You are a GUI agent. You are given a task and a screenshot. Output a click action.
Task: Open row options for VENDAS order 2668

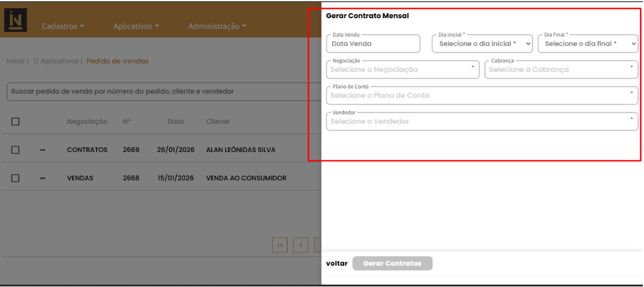point(42,178)
